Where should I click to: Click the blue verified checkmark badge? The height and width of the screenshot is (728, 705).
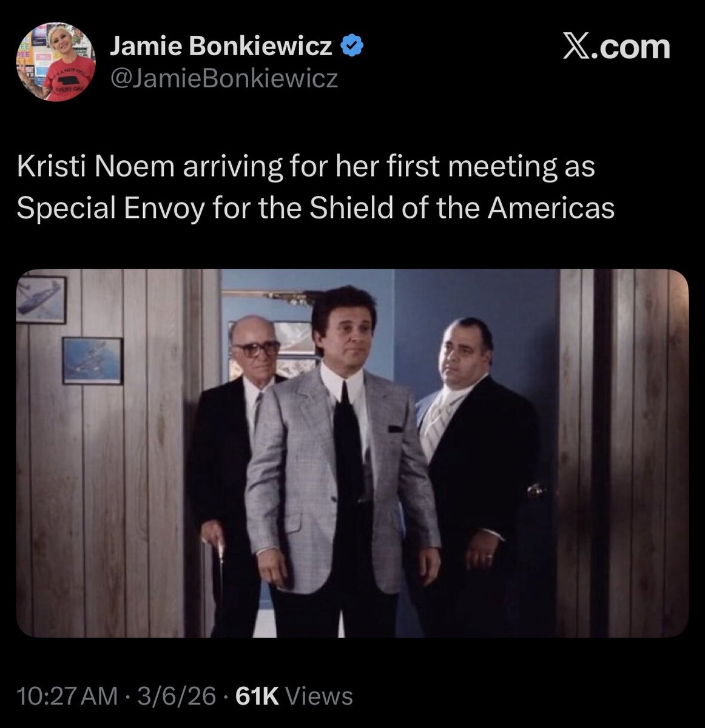point(352,47)
